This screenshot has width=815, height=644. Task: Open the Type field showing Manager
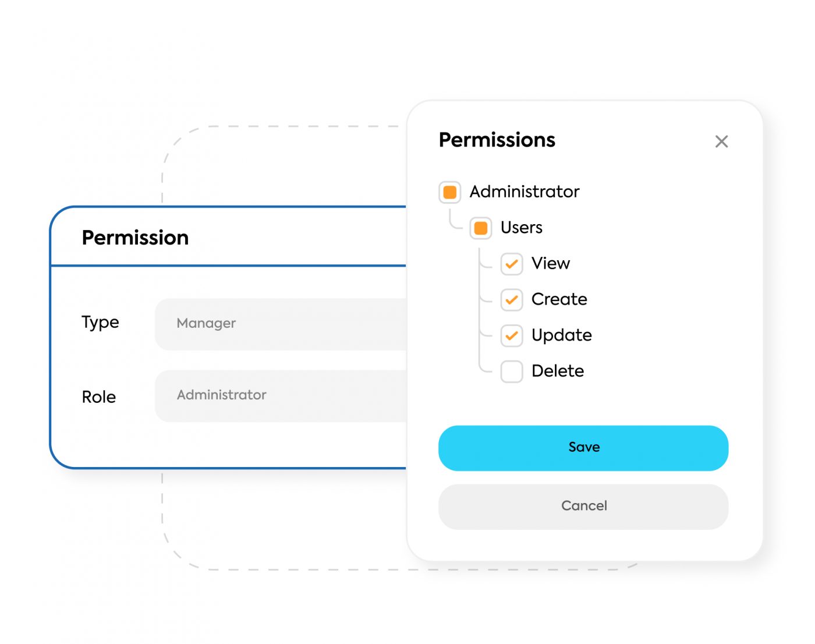pyautogui.click(x=281, y=324)
